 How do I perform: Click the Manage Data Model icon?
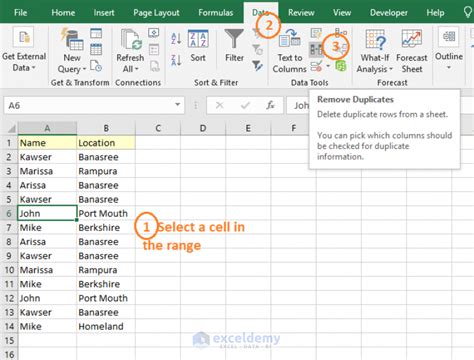(341, 66)
